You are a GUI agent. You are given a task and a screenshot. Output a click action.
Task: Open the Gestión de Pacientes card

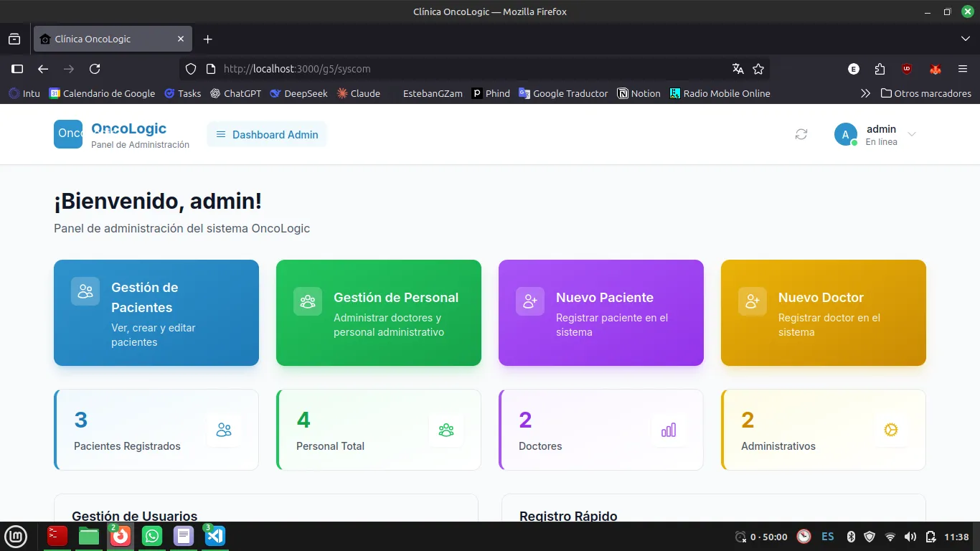(x=156, y=313)
